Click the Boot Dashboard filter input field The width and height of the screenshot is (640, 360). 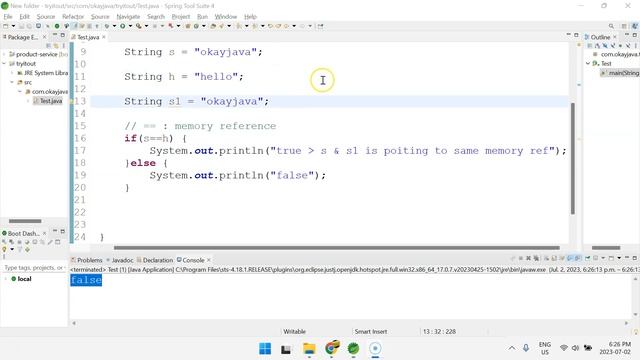point(34,268)
